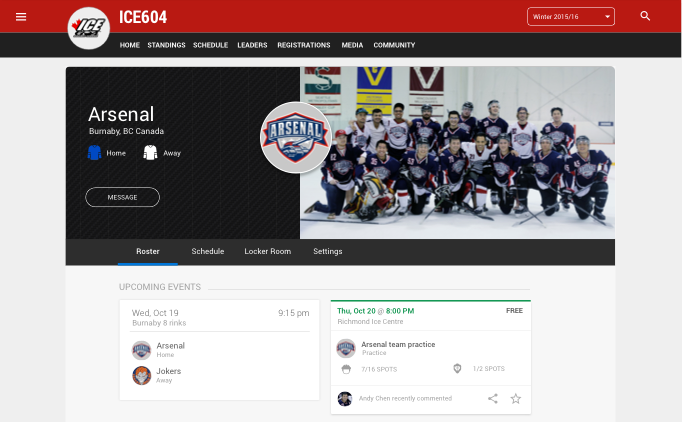Select the white Away jersey icon
This screenshot has height=422, width=682.
coord(150,153)
